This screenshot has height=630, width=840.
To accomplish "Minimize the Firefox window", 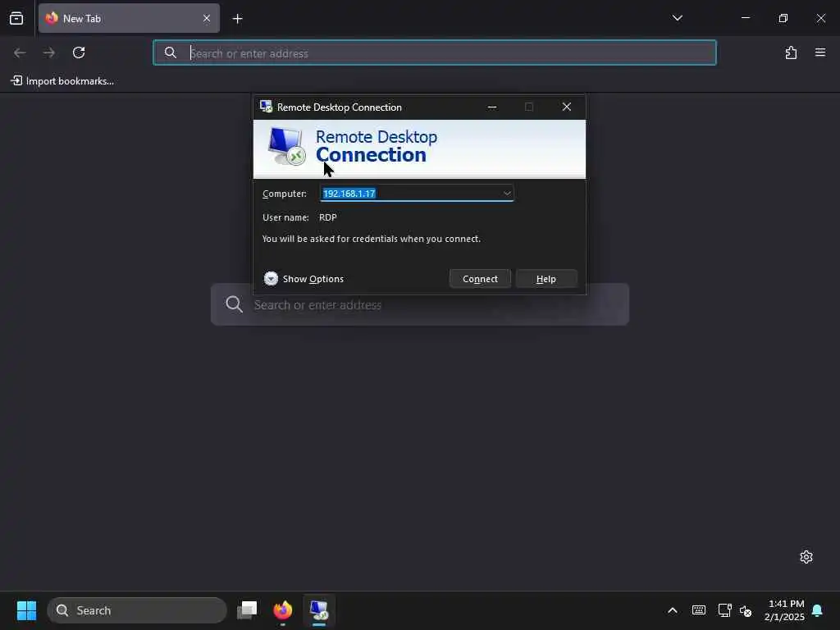I will (x=746, y=18).
